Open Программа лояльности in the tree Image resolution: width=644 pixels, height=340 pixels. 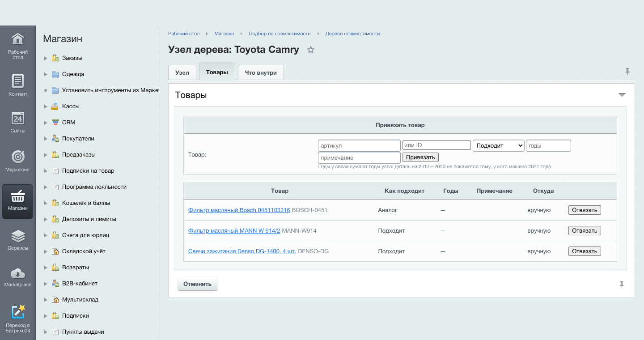tap(94, 187)
